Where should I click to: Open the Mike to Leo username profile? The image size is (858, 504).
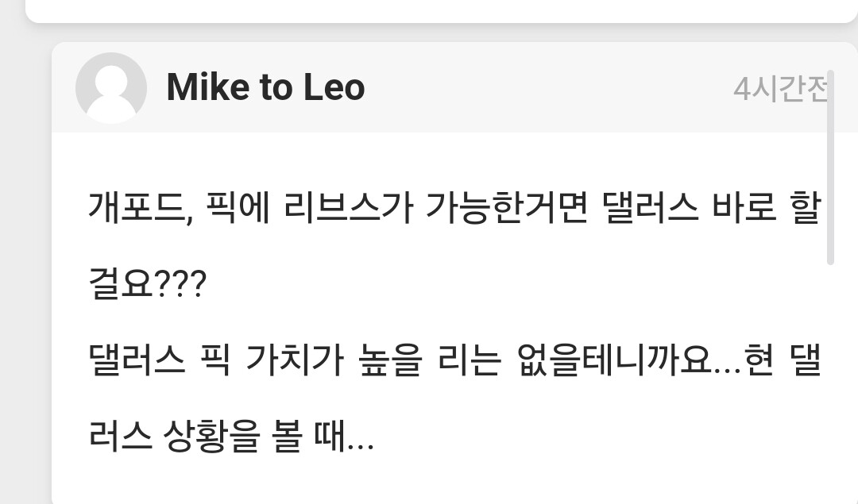click(265, 87)
